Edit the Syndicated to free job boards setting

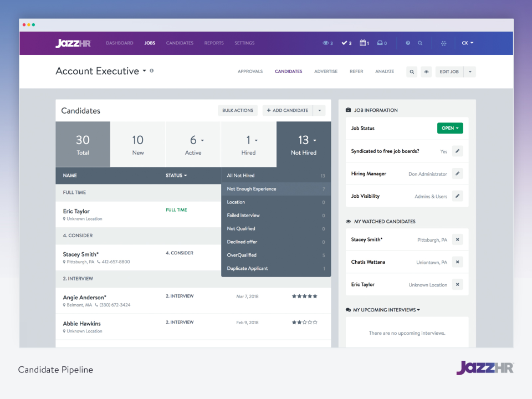(x=457, y=151)
